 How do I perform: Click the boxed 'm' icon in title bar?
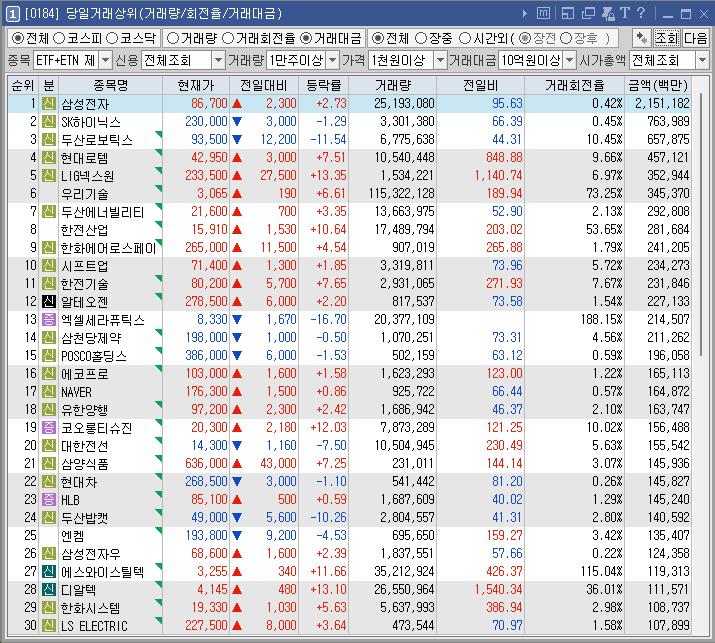pos(543,13)
